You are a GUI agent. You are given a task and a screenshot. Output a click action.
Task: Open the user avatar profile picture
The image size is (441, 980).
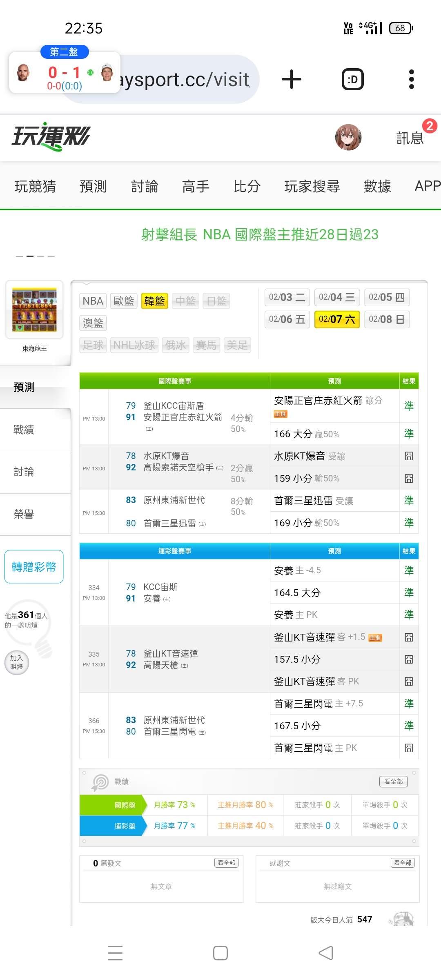point(348,137)
